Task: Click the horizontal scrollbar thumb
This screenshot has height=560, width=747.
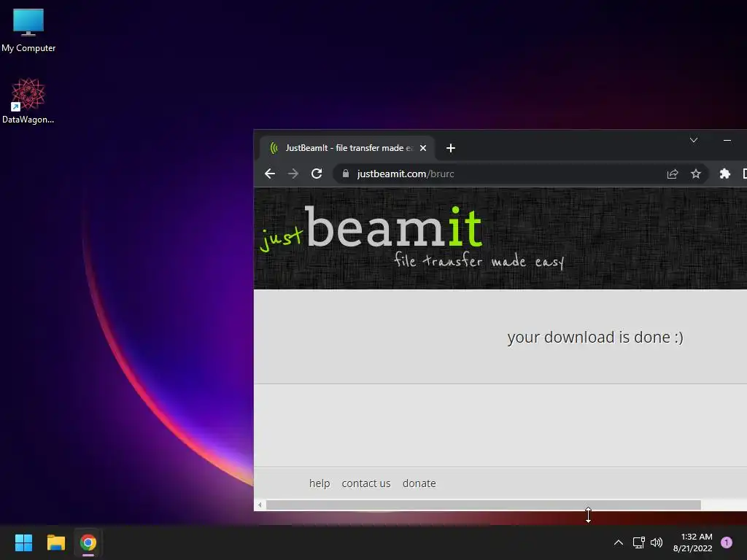Action: [x=483, y=505]
